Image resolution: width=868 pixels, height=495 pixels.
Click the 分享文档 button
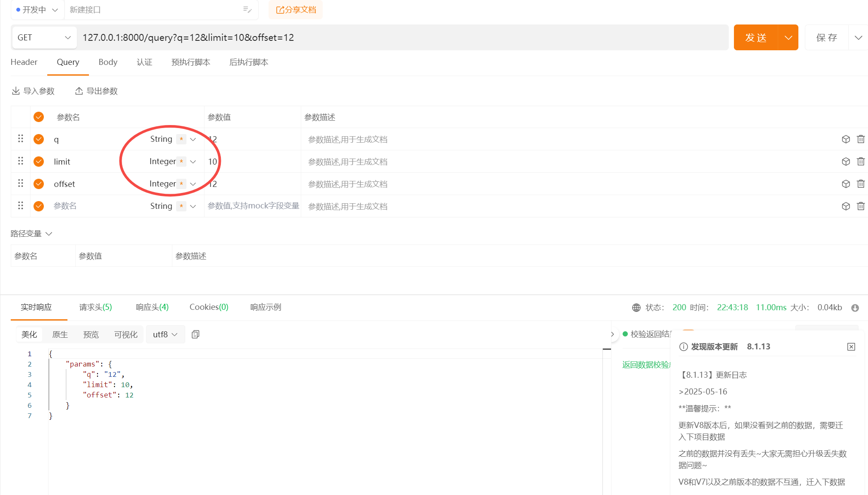click(x=296, y=9)
